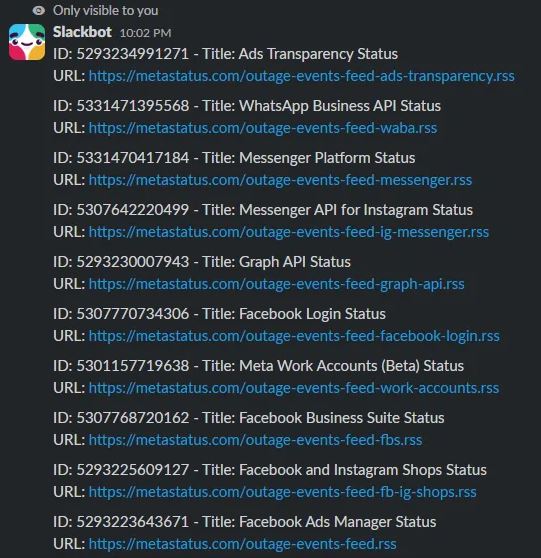Open the ads-transparency RSS feed link

(301, 76)
